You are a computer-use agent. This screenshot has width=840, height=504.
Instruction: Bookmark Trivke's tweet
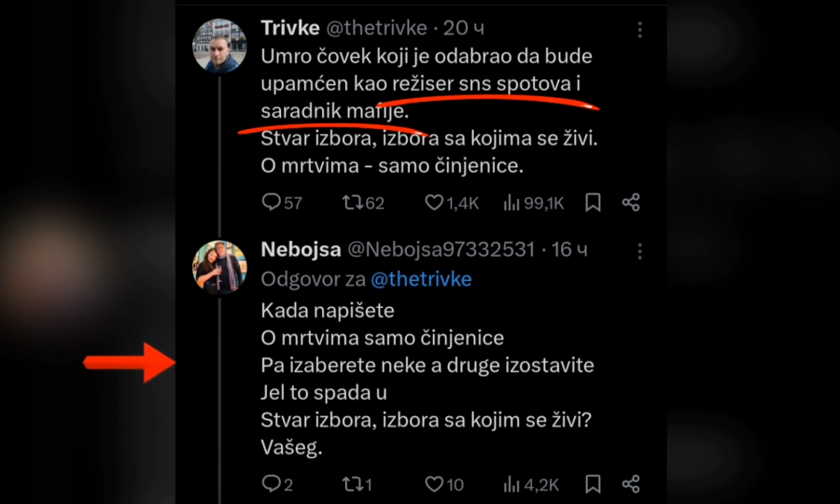pyautogui.click(x=593, y=202)
